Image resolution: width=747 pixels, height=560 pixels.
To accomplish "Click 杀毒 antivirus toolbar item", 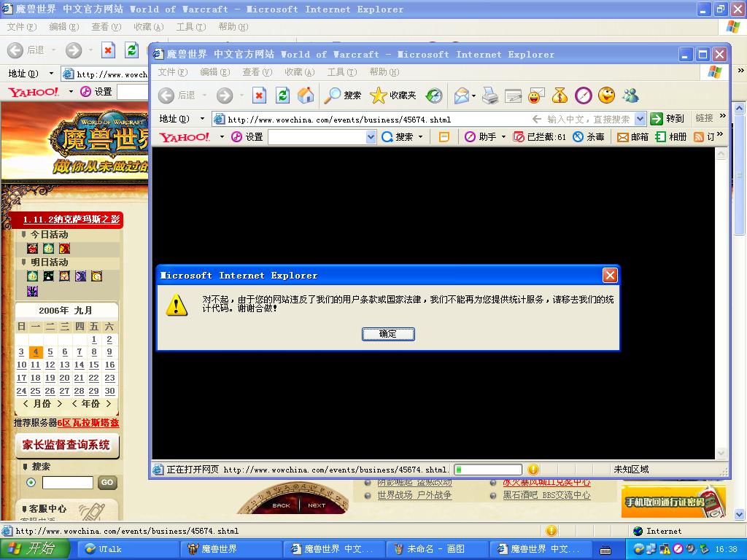I will coord(589,137).
